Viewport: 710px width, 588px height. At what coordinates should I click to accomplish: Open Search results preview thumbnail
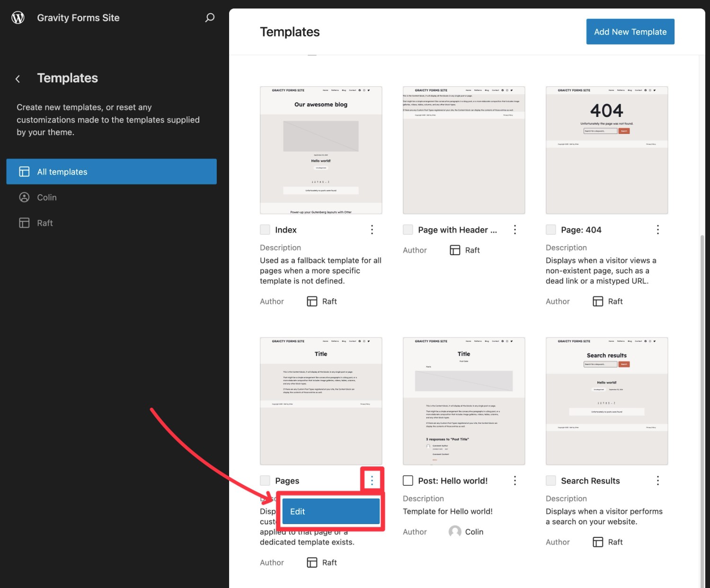click(x=607, y=401)
